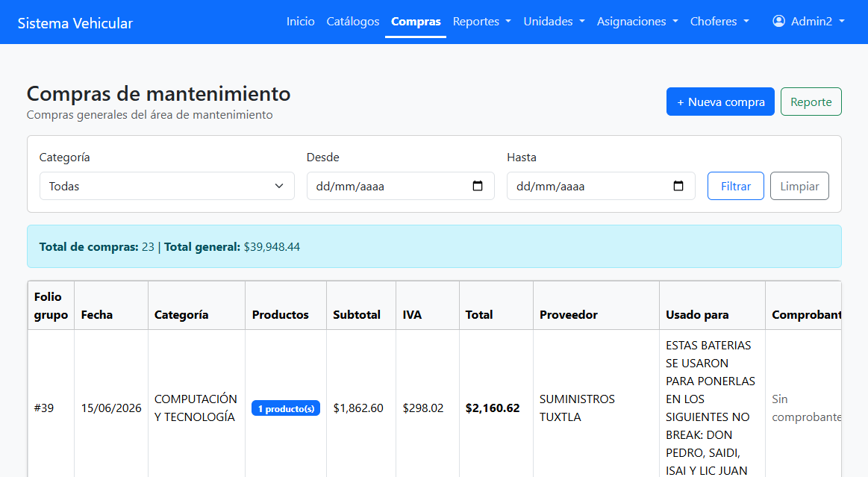Open the Catálogos section
This screenshot has width=868, height=477.
tap(352, 21)
